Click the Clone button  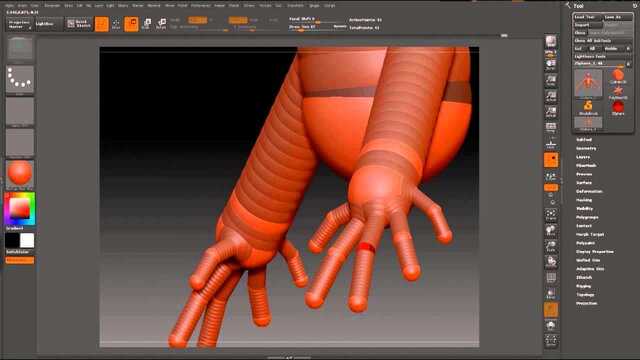pyautogui.click(x=580, y=33)
